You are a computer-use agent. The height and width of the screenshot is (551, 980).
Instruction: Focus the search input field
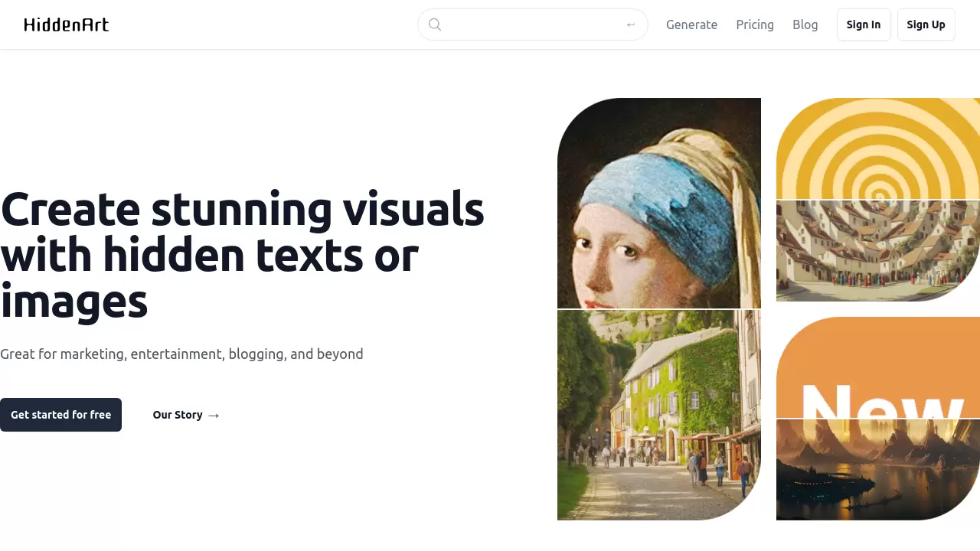[533, 24]
